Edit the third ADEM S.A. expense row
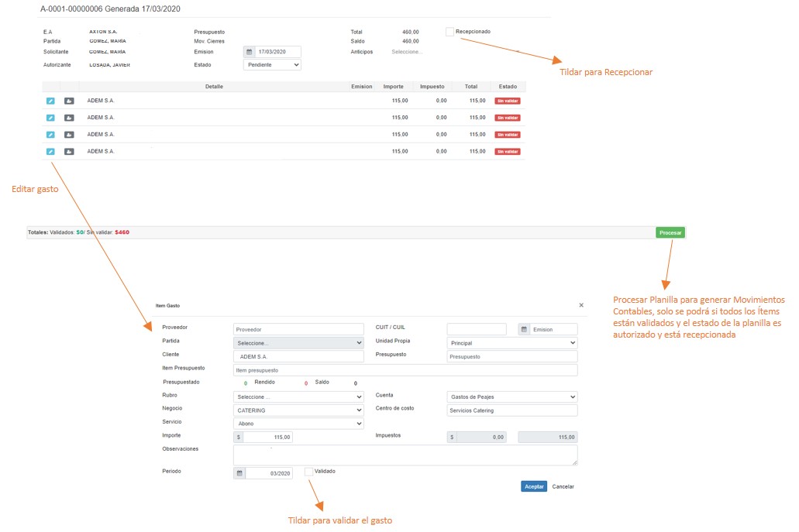This screenshot has width=799, height=532. tap(50, 135)
